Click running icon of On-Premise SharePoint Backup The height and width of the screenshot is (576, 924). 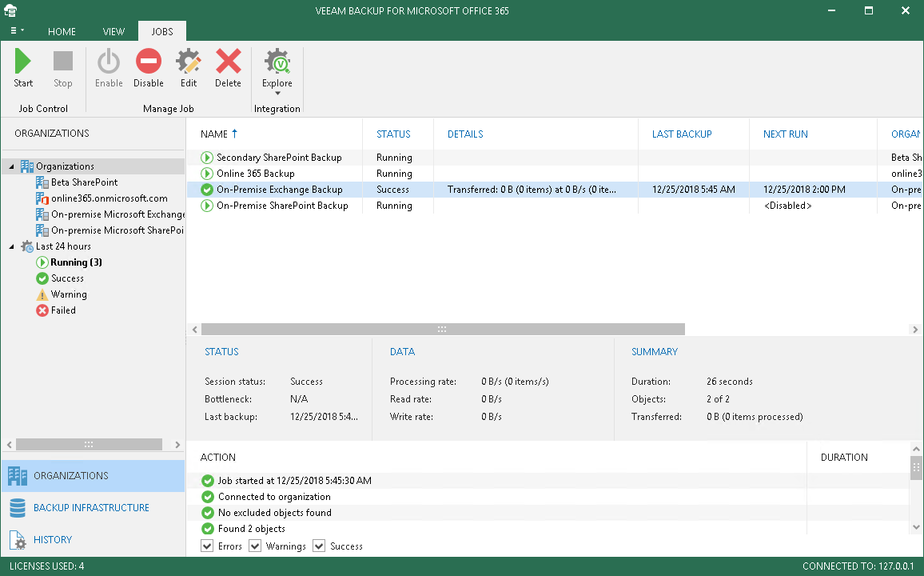(x=207, y=205)
